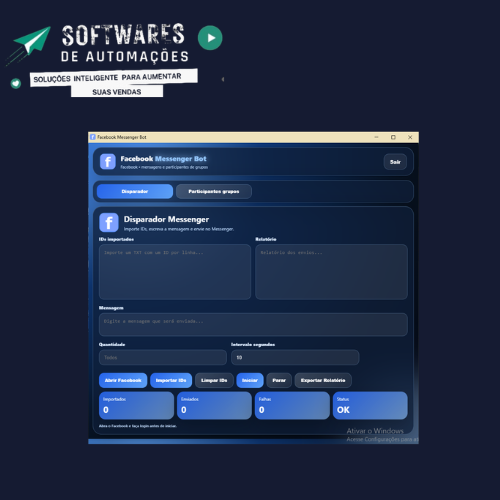Viewport: 500px width, 500px height.
Task: Click the Abrir Facebook button
Action: coord(123,380)
